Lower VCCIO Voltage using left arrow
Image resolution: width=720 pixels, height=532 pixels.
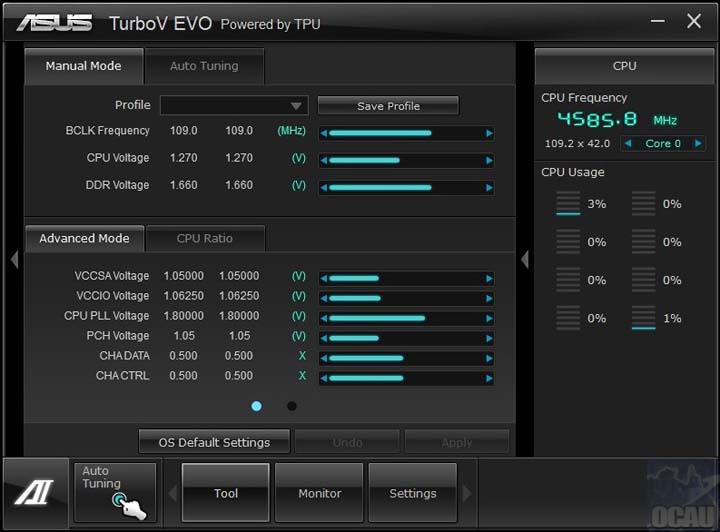pyautogui.click(x=324, y=298)
